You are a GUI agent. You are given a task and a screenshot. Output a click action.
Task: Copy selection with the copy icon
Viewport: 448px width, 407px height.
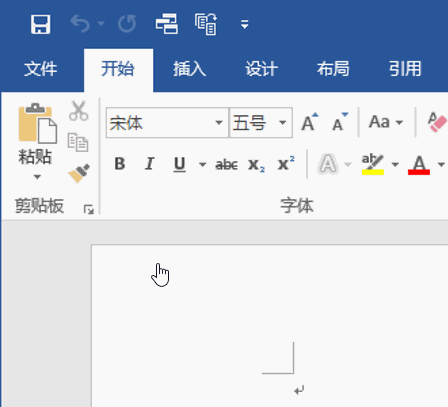coord(78,142)
